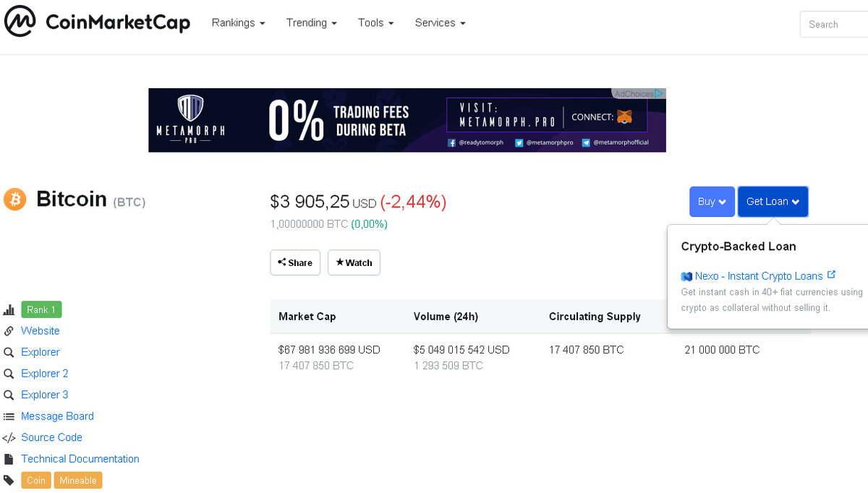This screenshot has height=493, width=868.
Task: Open the Explorer 2 link
Action: 45,374
